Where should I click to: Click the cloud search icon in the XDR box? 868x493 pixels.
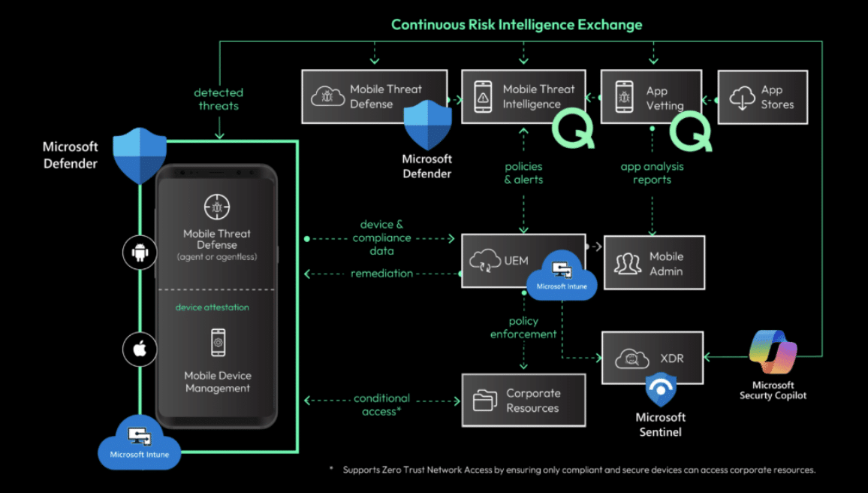tap(632, 358)
